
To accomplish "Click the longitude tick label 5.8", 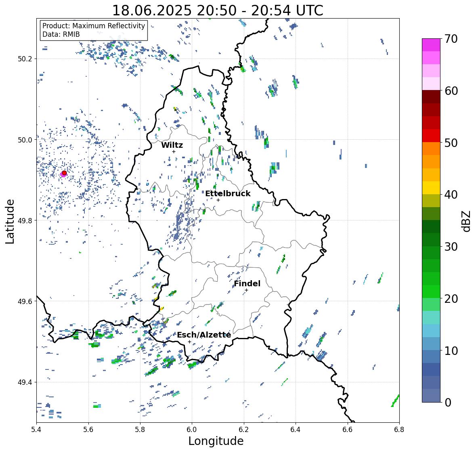I will [140, 429].
